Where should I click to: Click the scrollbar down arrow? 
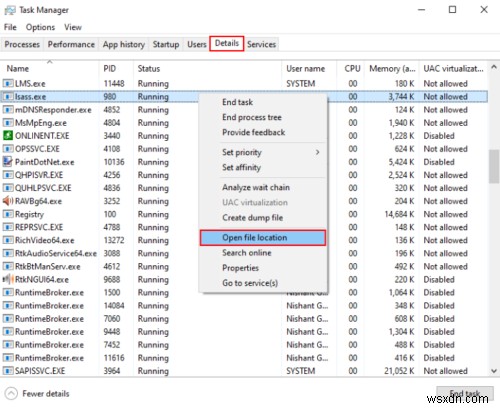tap(494, 371)
